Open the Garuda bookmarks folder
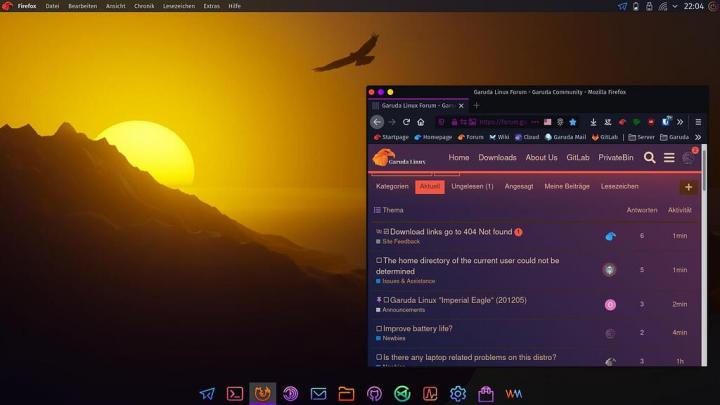Viewport: 720px width, 405px height. tap(674, 137)
